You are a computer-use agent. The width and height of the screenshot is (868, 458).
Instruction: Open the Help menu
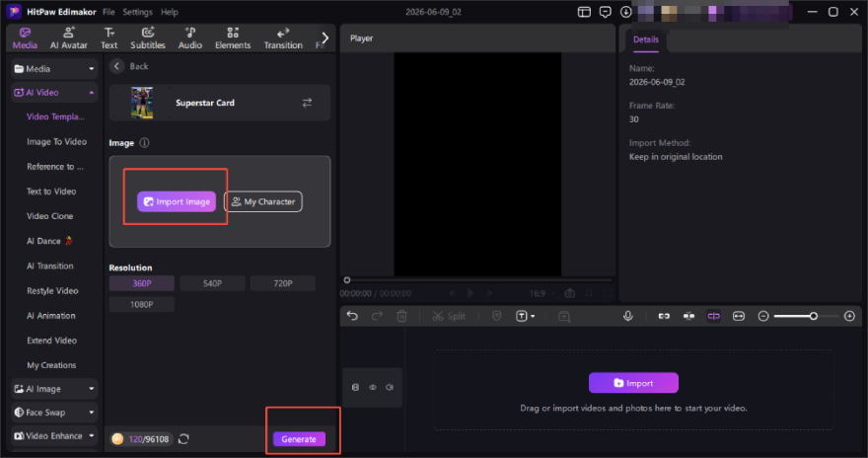[x=169, y=12]
